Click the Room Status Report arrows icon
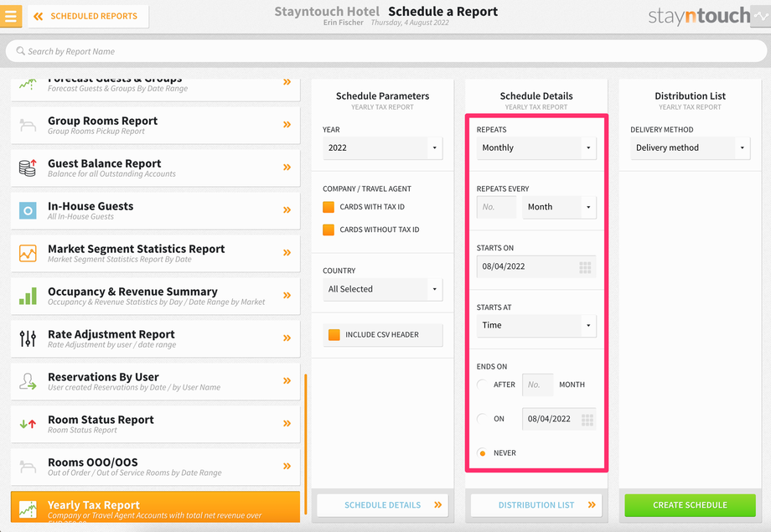Screen dimensions: 771x532 (28, 424)
